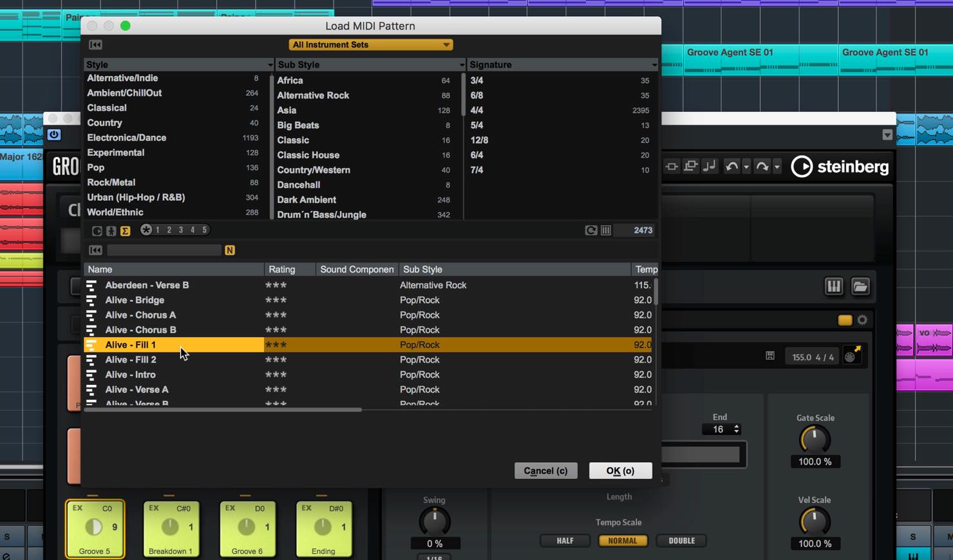
Task: Click the Swing knob
Action: tap(435, 521)
